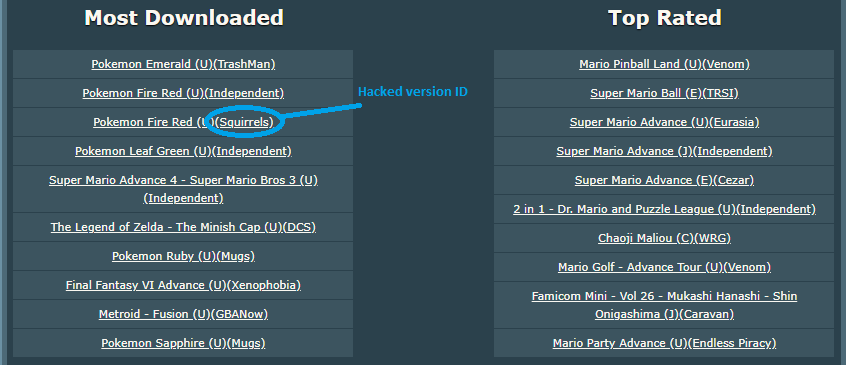Select Metroid - Fusion (U)(GBANow)
This screenshot has height=365, width=846.
tap(183, 314)
